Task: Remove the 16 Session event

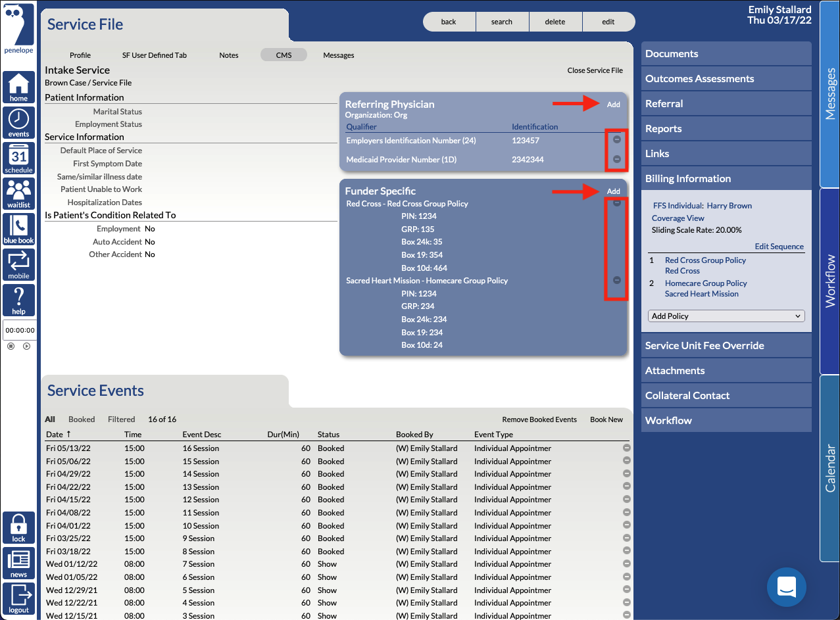Action: (x=627, y=448)
